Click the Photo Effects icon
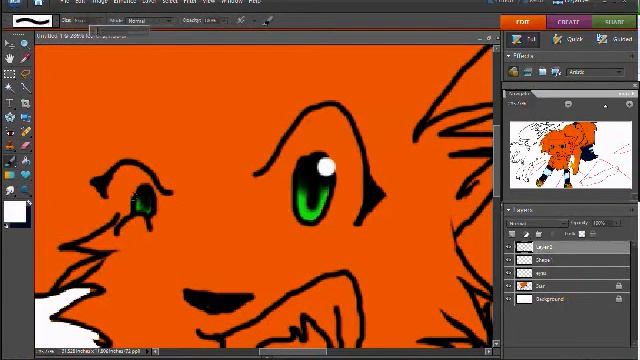640x360 pixels. pyautogui.click(x=542, y=72)
